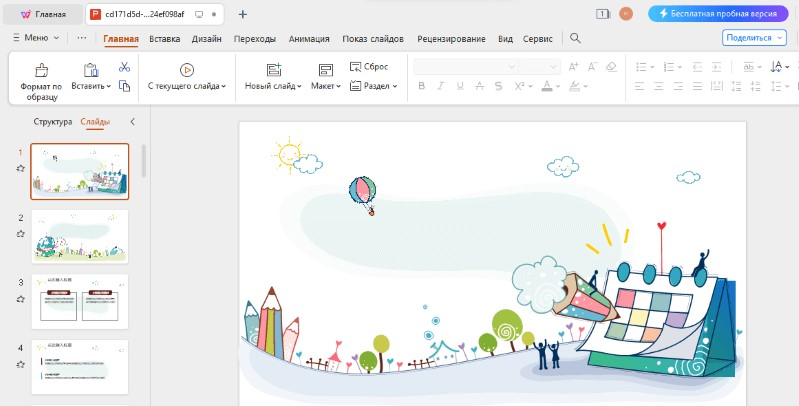799x406 pixels.
Task: Select slide 3 thumbnail in panel
Action: point(80,301)
